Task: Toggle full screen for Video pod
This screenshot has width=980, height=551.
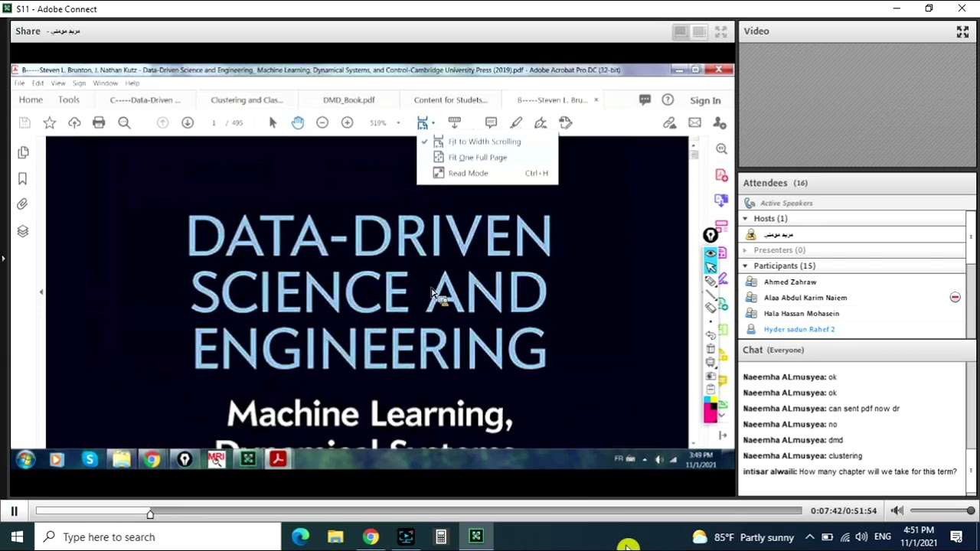Action: pyautogui.click(x=962, y=31)
